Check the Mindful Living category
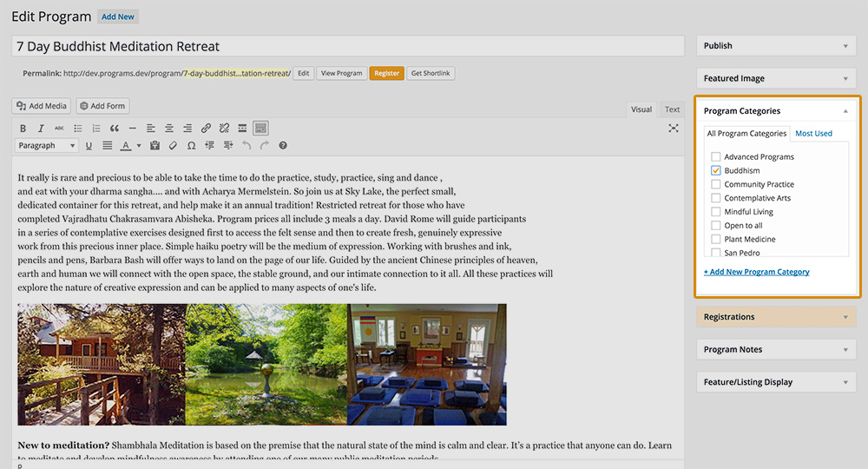Screen dimensions: 868x469 pos(716,212)
